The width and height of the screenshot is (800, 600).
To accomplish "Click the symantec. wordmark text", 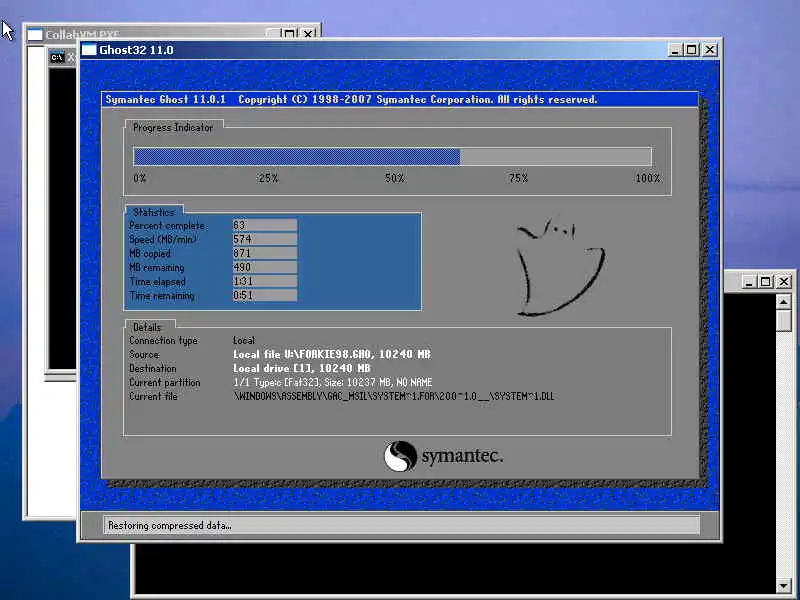I will (462, 456).
